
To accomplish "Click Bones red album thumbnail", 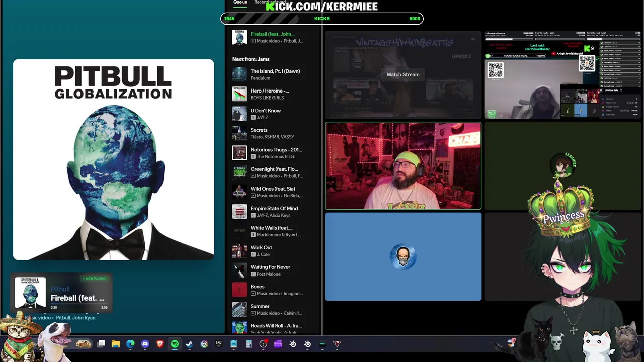I will coord(239,290).
